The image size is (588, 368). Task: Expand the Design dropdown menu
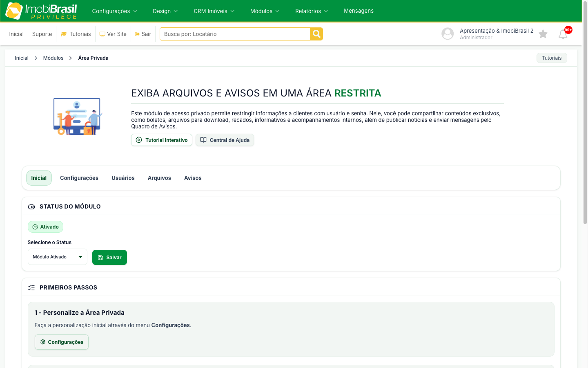pos(165,11)
